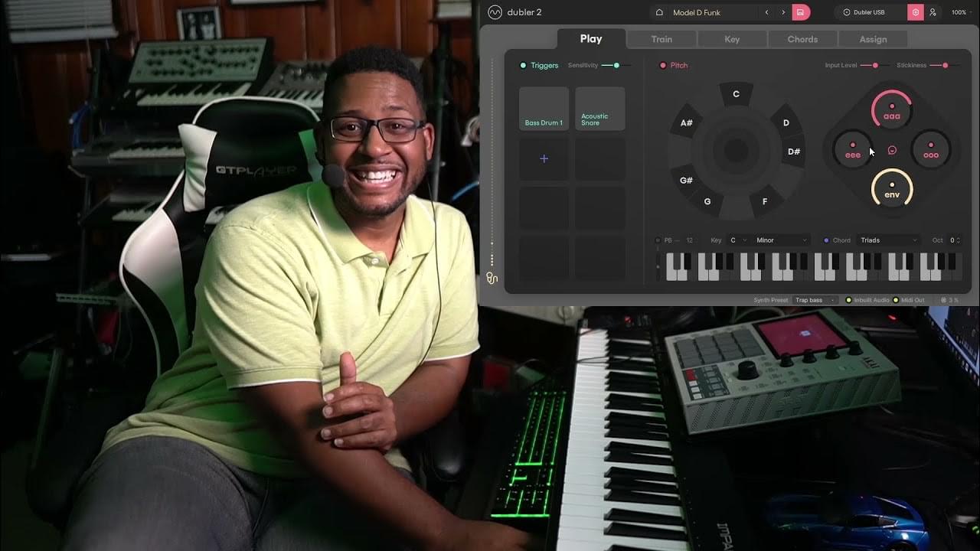Screen dimensions: 980x551
Task: Switch to the Chords tab
Action: (802, 39)
